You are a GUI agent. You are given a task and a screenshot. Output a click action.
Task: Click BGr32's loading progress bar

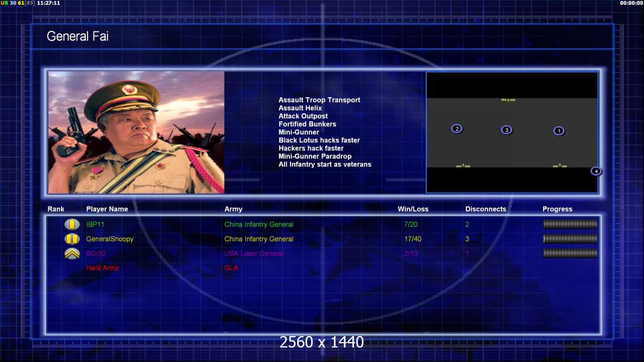pyautogui.click(x=570, y=253)
